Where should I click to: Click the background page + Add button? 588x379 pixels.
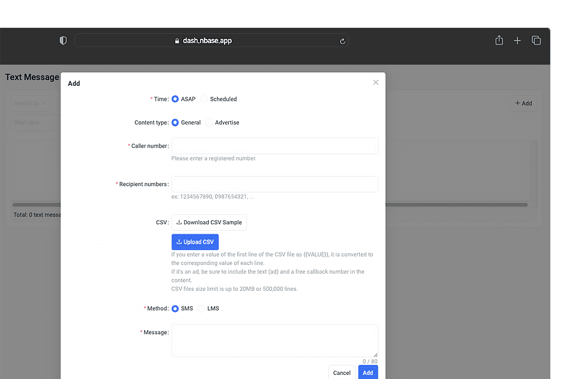point(523,103)
